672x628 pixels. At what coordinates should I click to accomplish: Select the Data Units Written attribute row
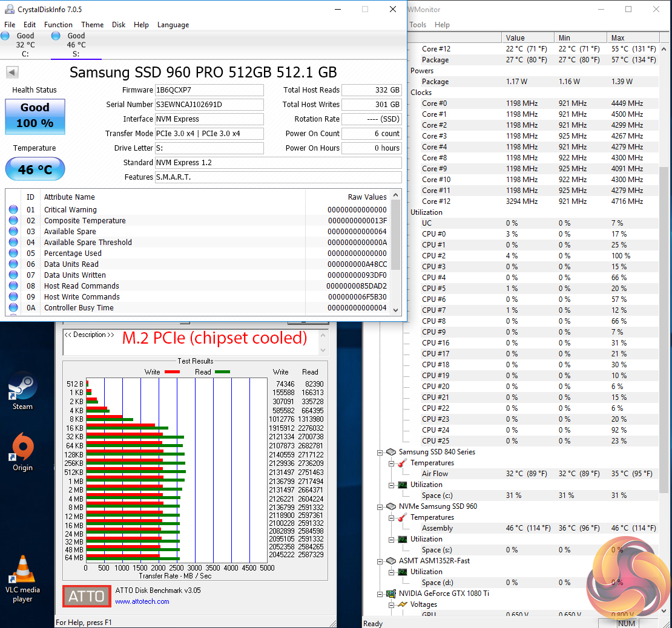198,275
